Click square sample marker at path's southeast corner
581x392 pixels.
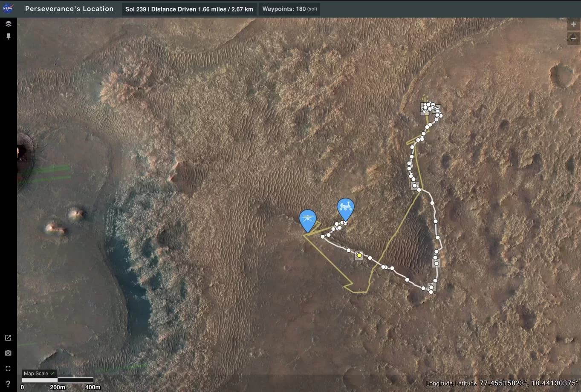(x=431, y=287)
